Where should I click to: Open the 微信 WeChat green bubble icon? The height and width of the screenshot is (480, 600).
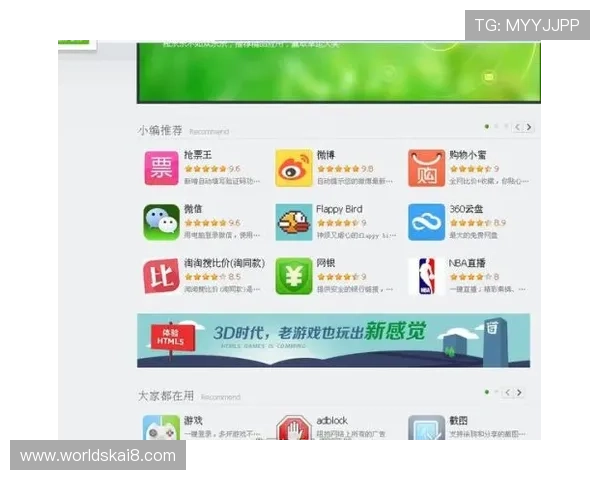(x=161, y=222)
